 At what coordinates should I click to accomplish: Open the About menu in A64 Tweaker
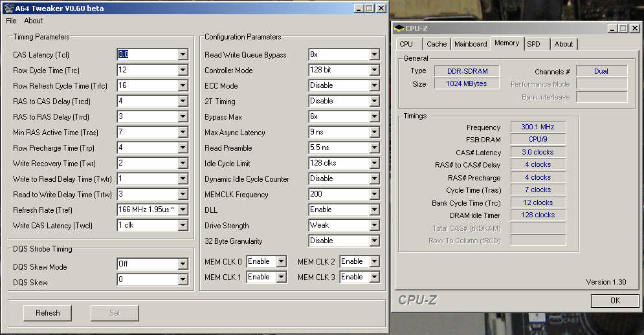[x=33, y=21]
